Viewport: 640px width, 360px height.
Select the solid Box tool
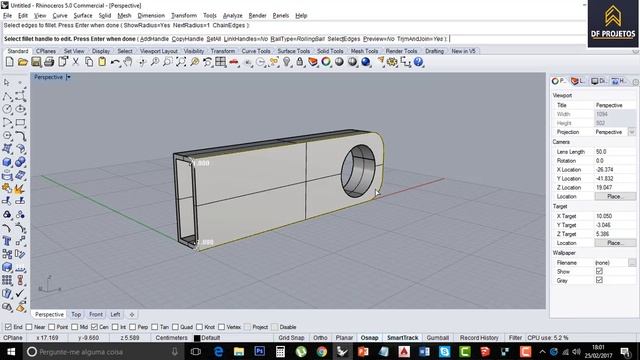click(x=7, y=162)
